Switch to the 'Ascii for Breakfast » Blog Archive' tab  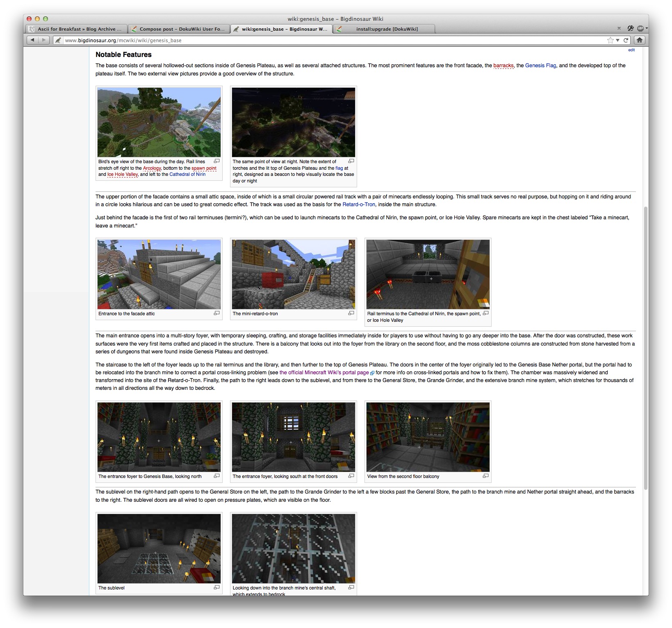tap(76, 29)
